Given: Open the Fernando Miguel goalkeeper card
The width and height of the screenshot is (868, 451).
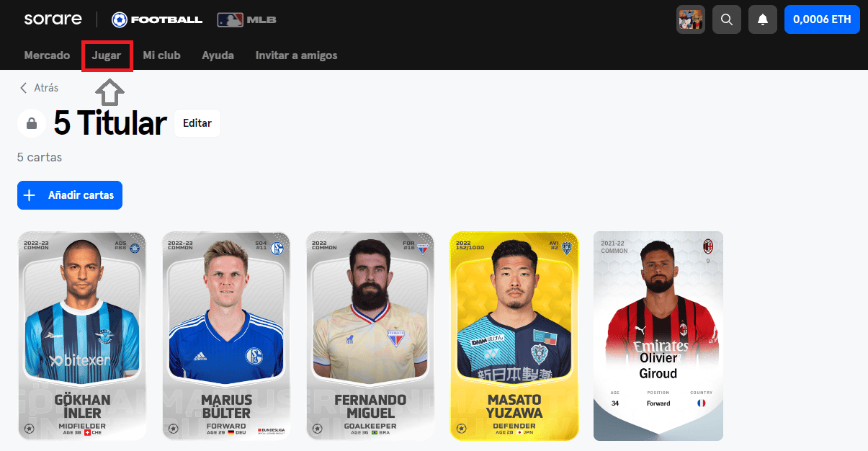Looking at the screenshot, I should (370, 336).
